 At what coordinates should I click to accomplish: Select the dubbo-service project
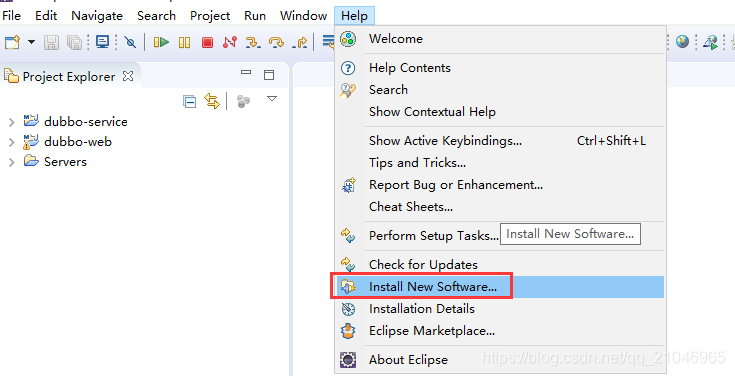(x=86, y=121)
